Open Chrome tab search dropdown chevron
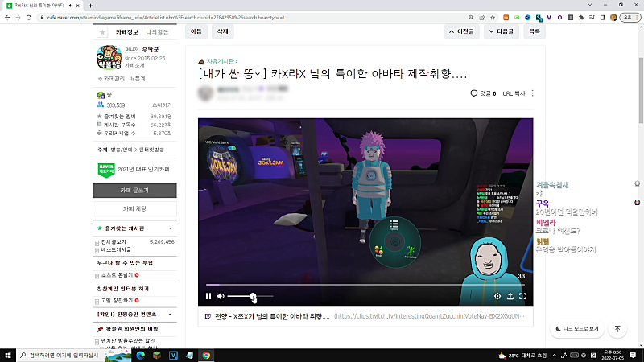Image resolution: width=644 pixels, height=362 pixels. 590,5
